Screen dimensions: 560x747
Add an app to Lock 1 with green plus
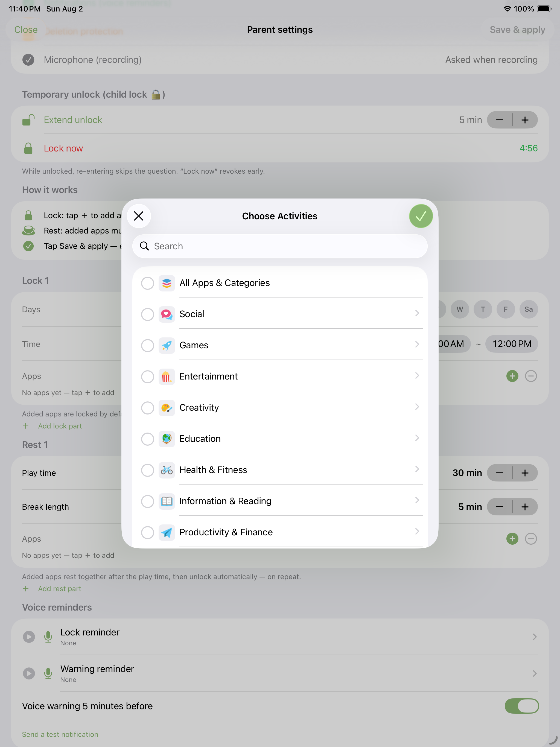click(512, 376)
